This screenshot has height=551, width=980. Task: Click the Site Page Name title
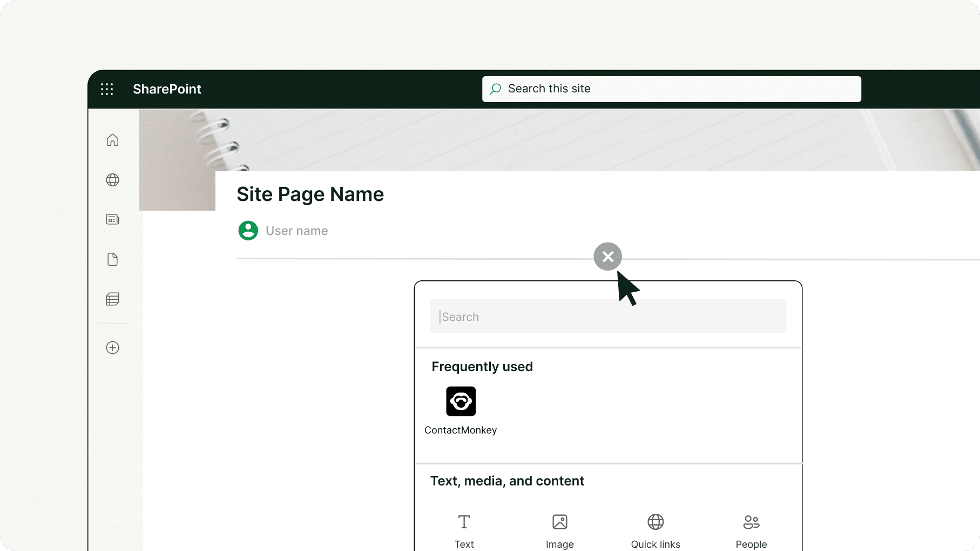310,194
